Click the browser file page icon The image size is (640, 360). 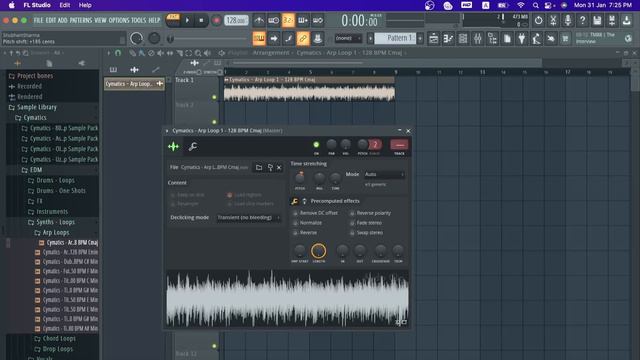49,63
